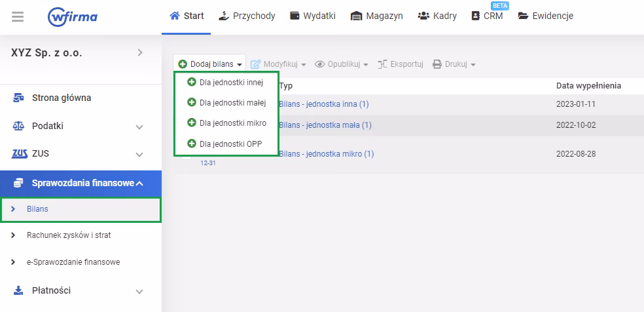
Task: Open the Magazyn tab
Action: point(376,16)
